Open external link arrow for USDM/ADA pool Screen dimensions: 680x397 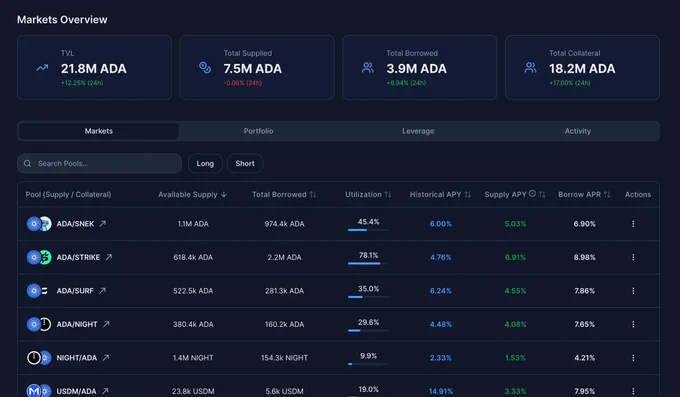click(105, 391)
